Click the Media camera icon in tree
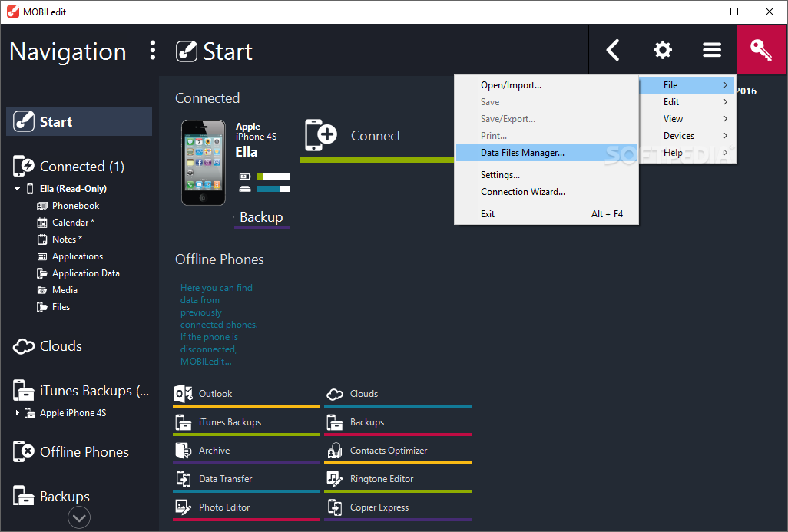Image resolution: width=788 pixels, height=532 pixels. point(42,290)
